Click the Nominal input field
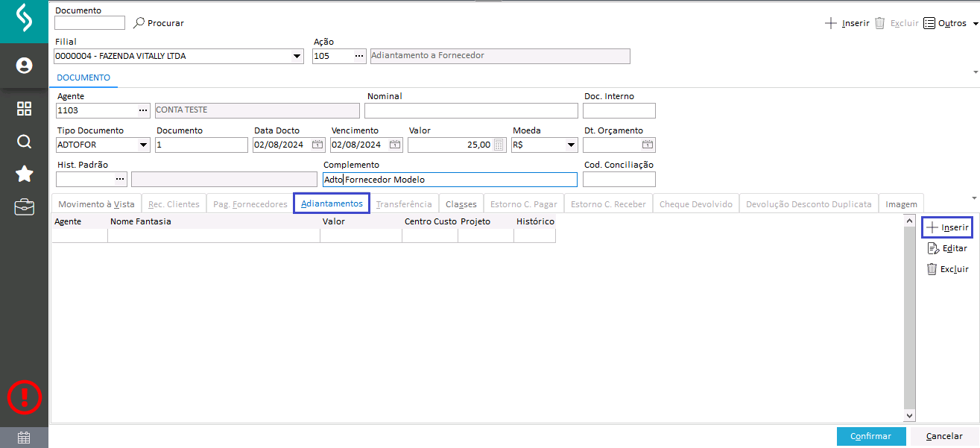This screenshot has width=980, height=448. click(472, 110)
